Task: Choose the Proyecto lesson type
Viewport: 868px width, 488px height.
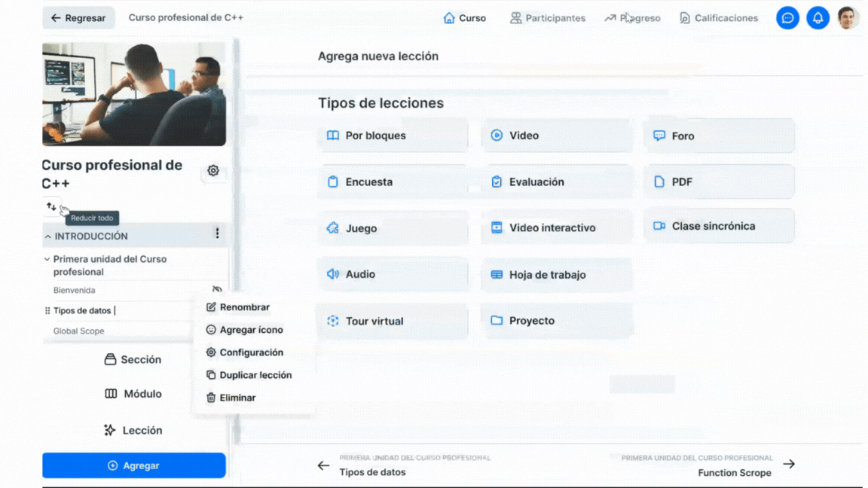Action: point(557,320)
